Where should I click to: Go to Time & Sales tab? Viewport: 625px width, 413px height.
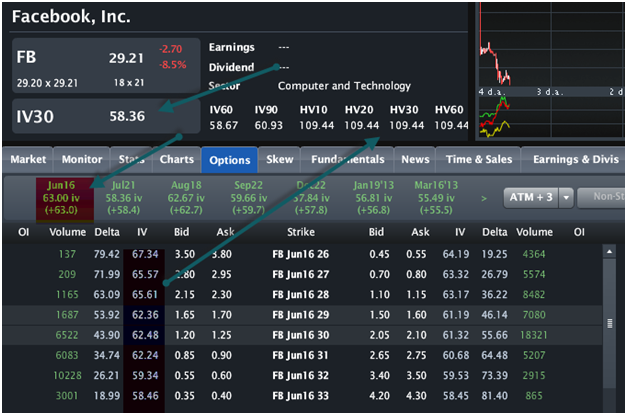pyautogui.click(x=479, y=159)
